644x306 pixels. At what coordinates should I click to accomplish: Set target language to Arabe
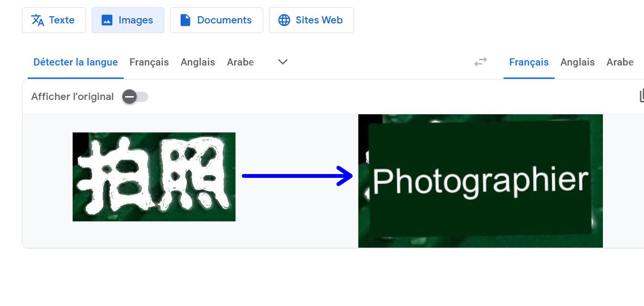(620, 62)
